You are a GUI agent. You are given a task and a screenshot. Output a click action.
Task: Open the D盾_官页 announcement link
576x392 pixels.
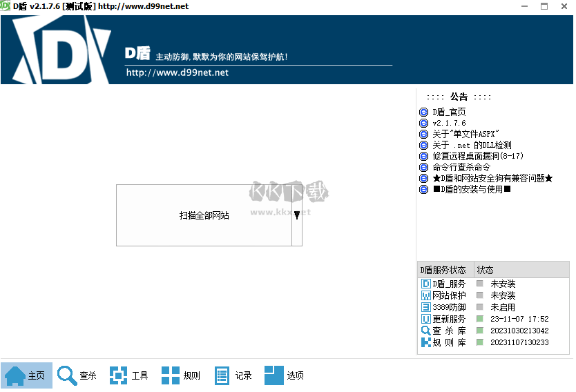(x=449, y=112)
